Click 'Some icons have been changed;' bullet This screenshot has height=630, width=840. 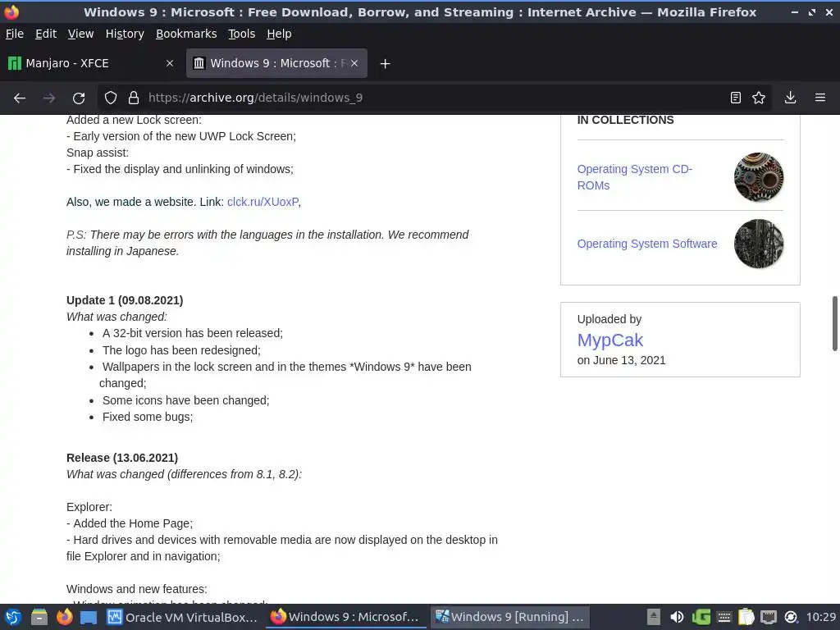tap(185, 400)
